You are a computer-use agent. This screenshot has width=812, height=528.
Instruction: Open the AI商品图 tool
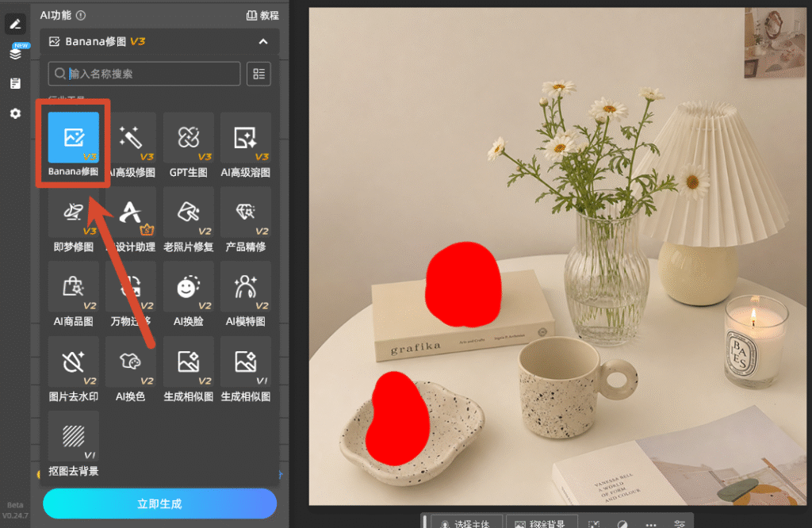74,294
